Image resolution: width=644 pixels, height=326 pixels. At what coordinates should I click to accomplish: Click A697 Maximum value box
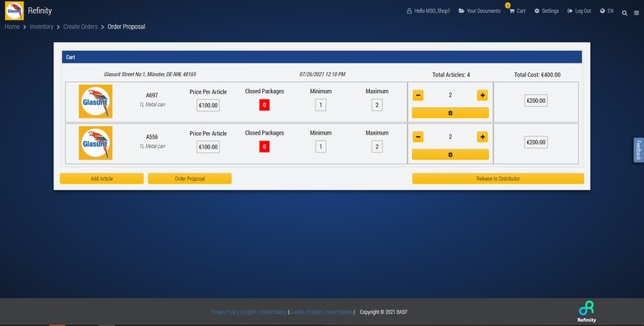(377, 105)
